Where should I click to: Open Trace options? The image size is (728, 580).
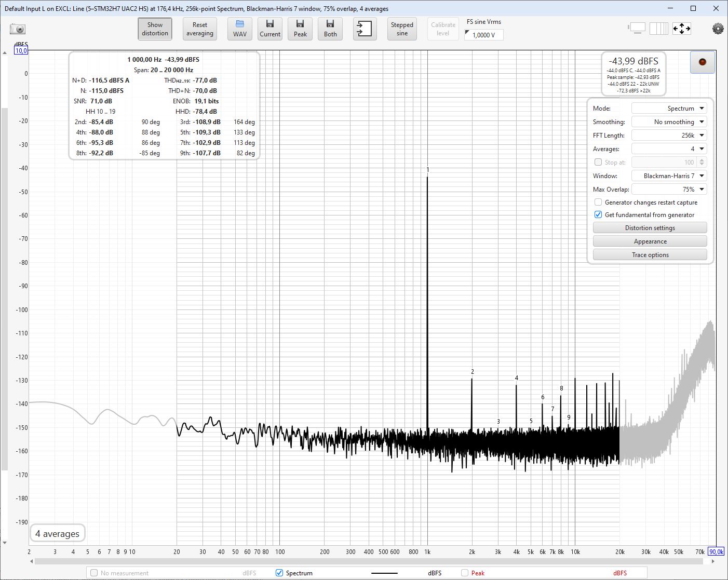650,255
